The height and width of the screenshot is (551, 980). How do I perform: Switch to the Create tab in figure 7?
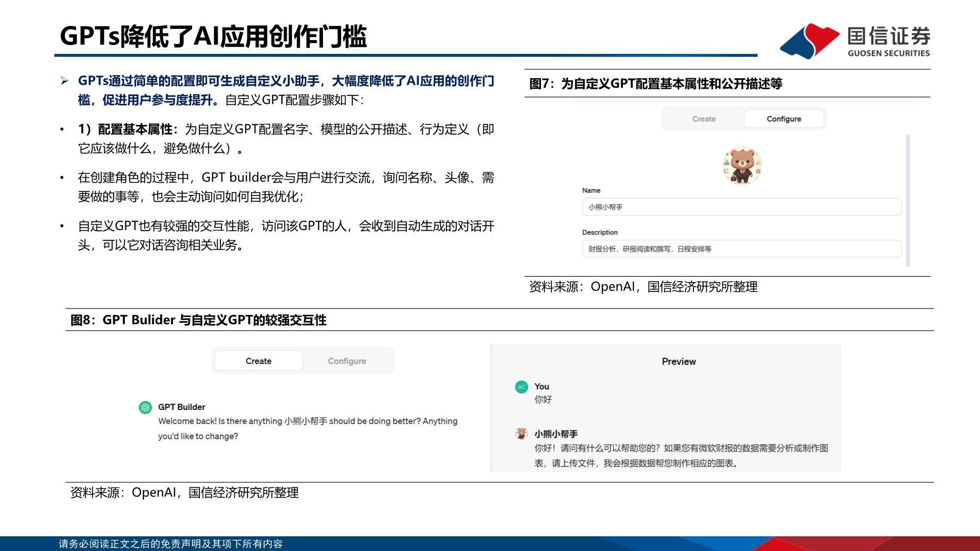(704, 119)
